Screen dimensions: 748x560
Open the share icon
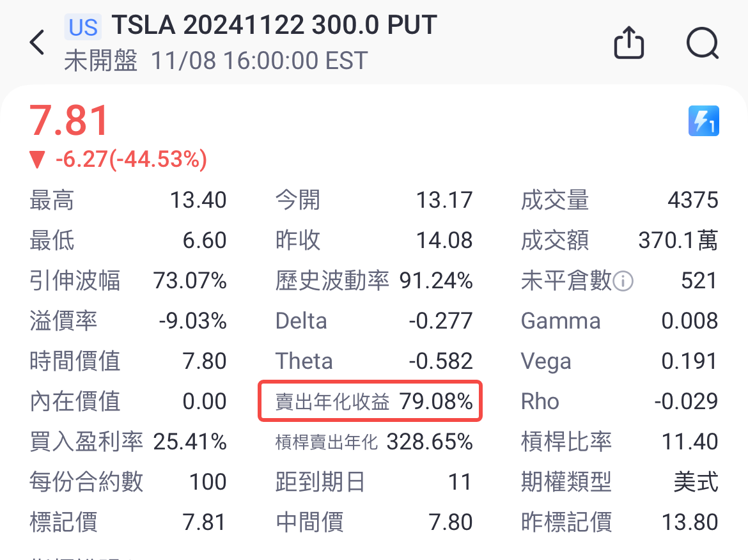628,44
